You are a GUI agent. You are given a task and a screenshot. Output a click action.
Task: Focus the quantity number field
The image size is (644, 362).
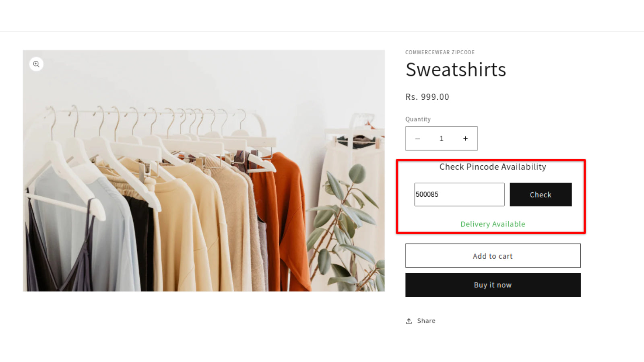[442, 139]
